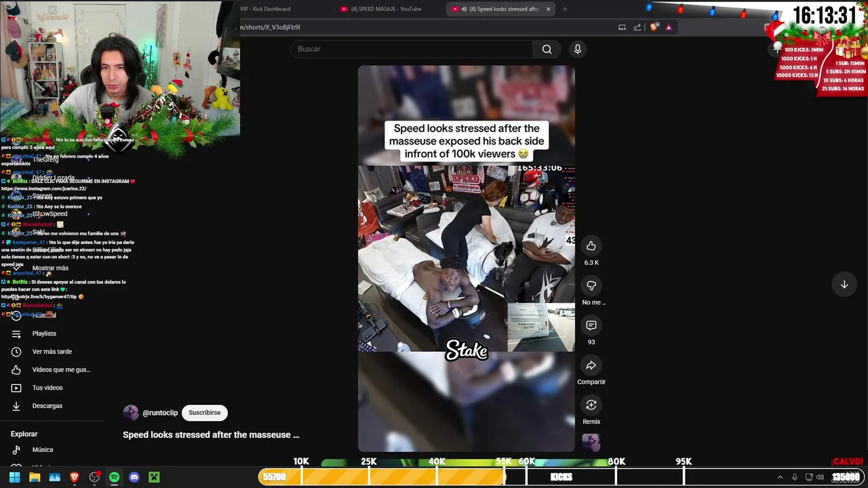Screen dimensions: 868x488
Task: Open Ver más tarde in the sidebar
Action: 52,352
